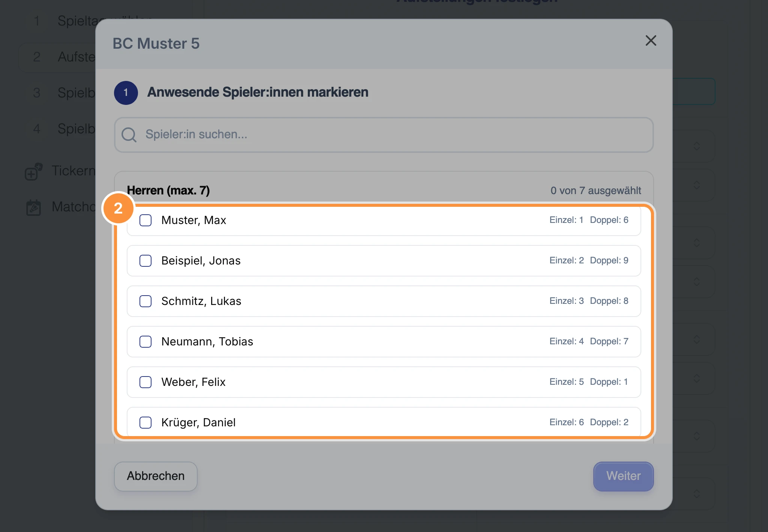The height and width of the screenshot is (532, 768).
Task: Click Doppel: 9 in Beispiel, Jonas row
Action: (x=609, y=260)
